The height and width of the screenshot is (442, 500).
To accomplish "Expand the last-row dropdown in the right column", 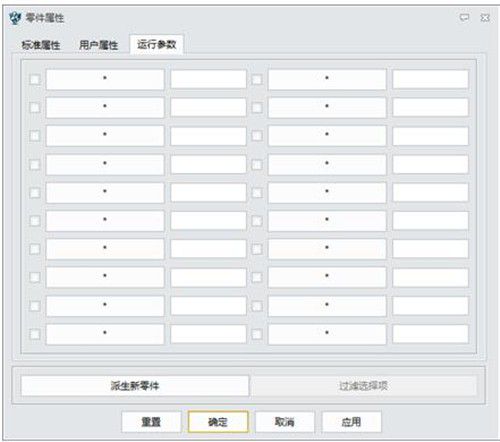I will tap(327, 334).
